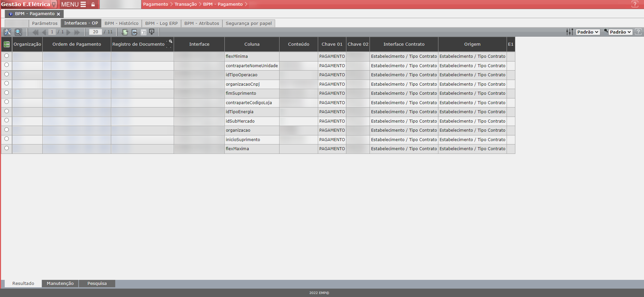The width and height of the screenshot is (644, 297).
Task: Open the tools wrench icon in toolbar
Action: click(x=7, y=32)
